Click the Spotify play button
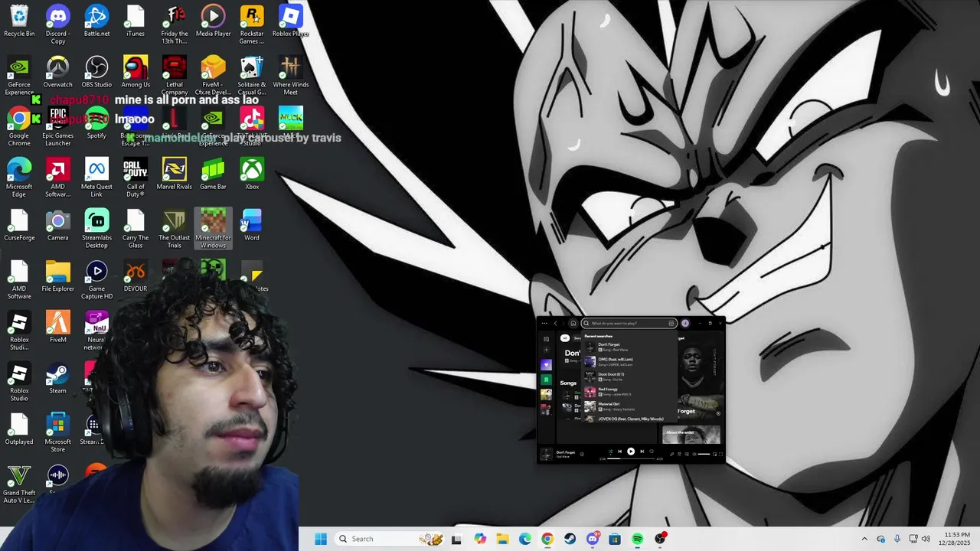This screenshot has width=980, height=551. [631, 452]
